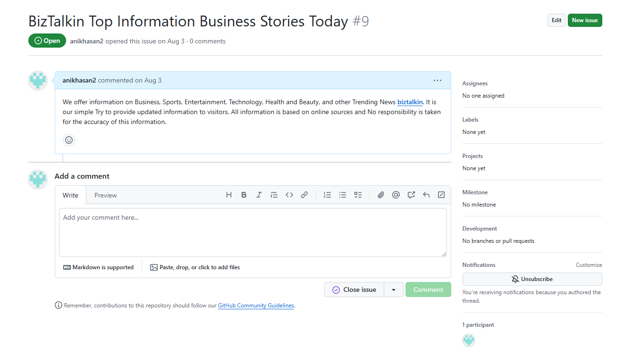This screenshot has width=624, height=364.
Task: Open saved replies arrow icon
Action: pyautogui.click(x=426, y=195)
